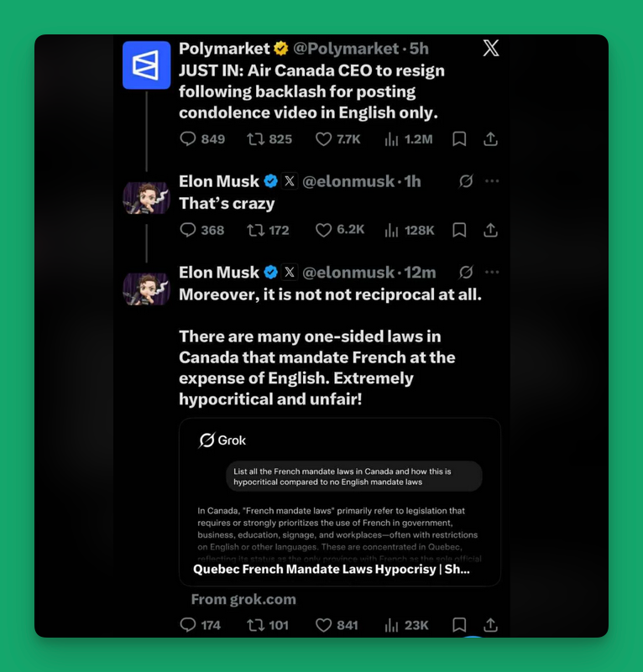Screen dimensions: 643x672
Task: Open more options on the 12m reply
Action: [492, 272]
